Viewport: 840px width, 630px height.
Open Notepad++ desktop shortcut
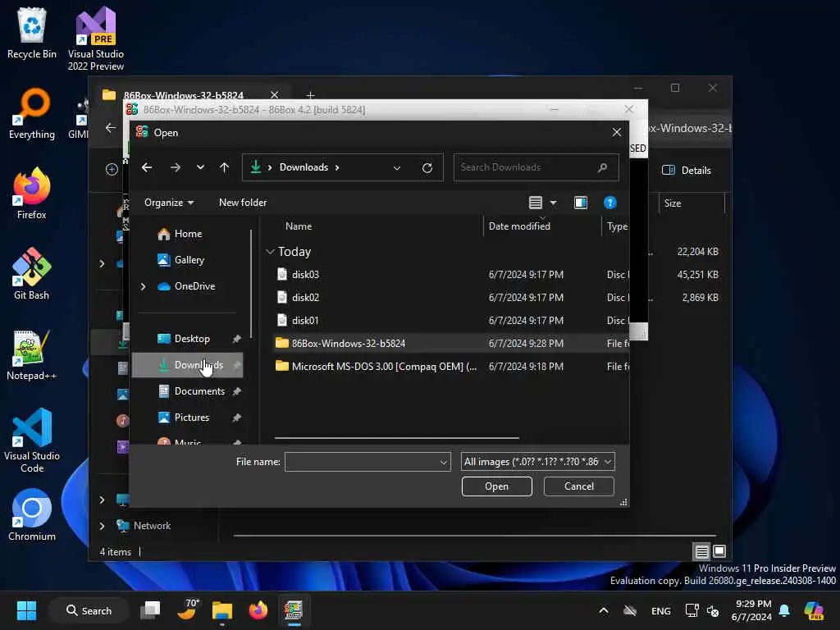(32, 354)
